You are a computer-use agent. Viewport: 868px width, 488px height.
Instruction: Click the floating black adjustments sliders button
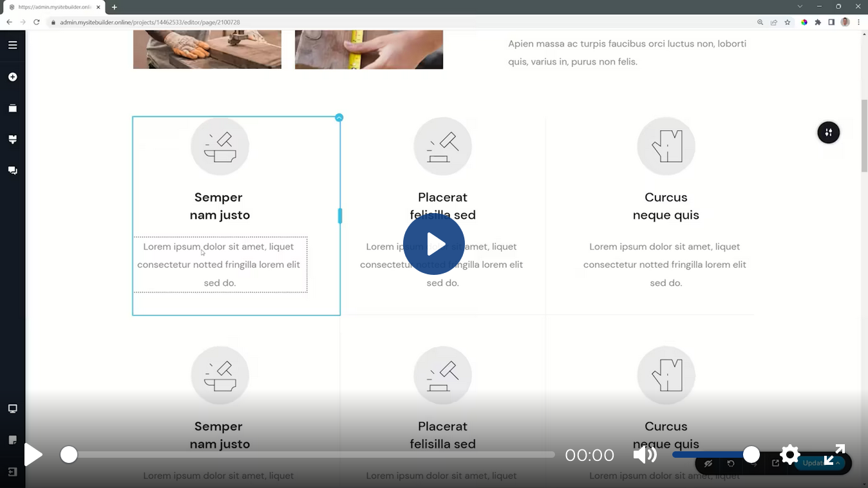[828, 133]
